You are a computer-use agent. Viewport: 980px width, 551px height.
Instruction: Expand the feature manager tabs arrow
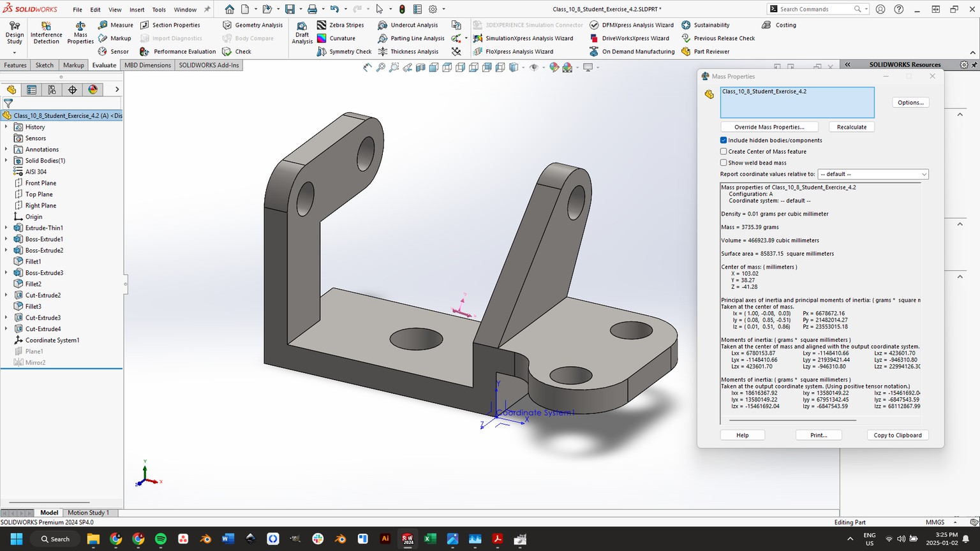coord(117,90)
